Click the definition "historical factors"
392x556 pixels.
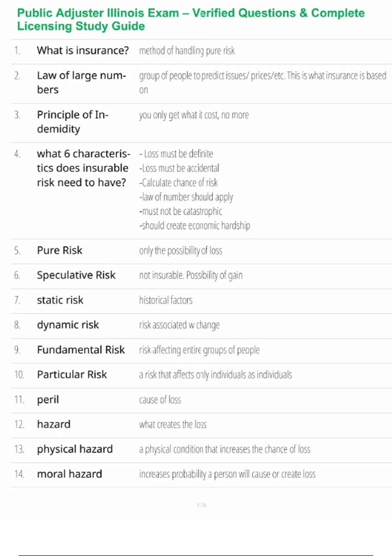166,300
